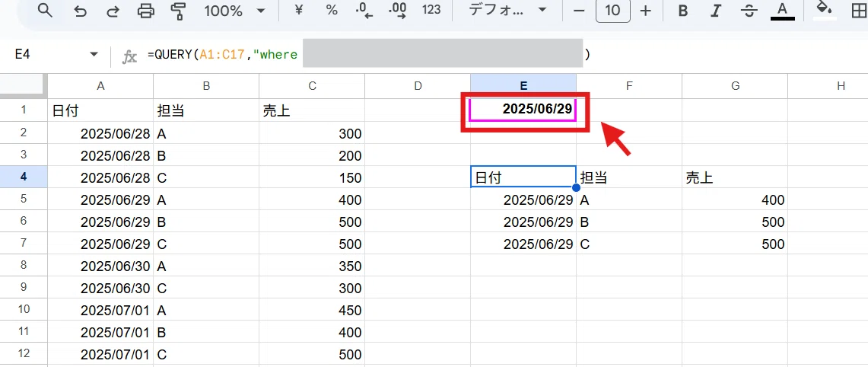Click cell C8 with value 350
The width and height of the screenshot is (868, 367).
coord(312,266)
